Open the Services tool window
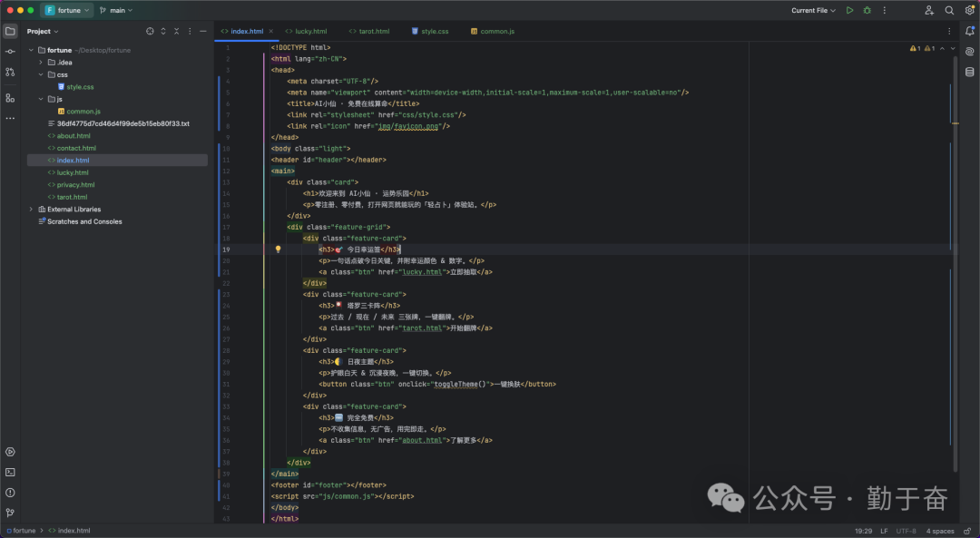The image size is (980, 538). [x=10, y=452]
